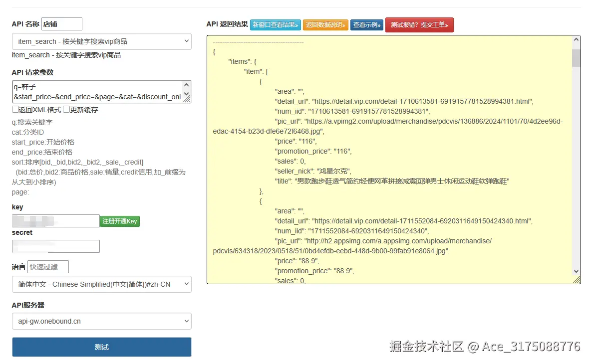Open the 简体中文 language dropdown
Viewport: 591px width, 364px height.
point(102,284)
